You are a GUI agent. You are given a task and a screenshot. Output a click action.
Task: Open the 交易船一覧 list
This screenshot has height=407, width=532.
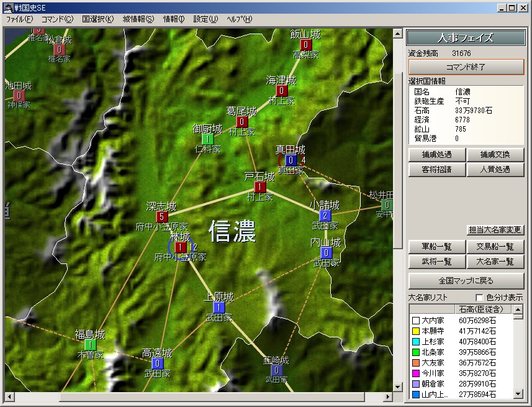coord(495,246)
